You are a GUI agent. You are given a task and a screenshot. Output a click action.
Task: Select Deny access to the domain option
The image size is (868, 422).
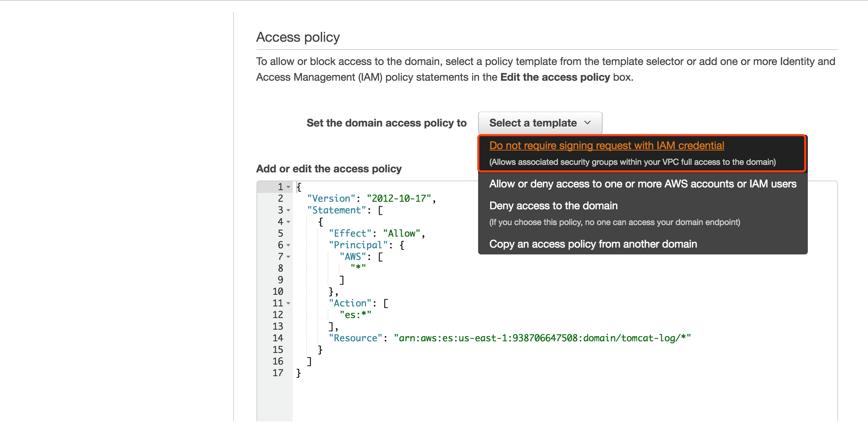[x=553, y=206]
